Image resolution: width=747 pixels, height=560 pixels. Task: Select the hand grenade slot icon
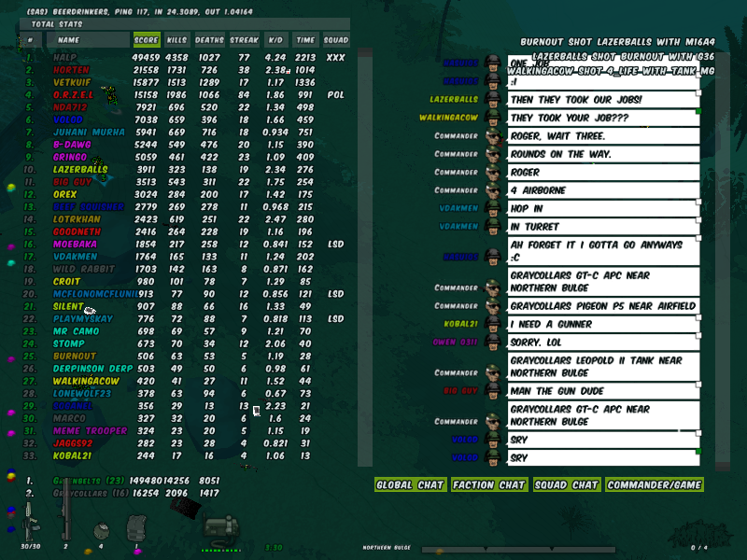pyautogui.click(x=101, y=530)
